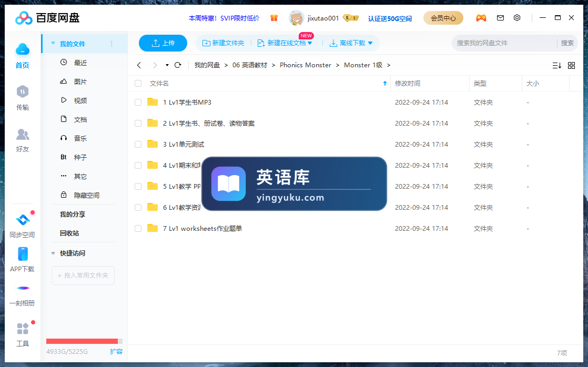Image resolution: width=588 pixels, height=367 pixels.
Task: Click the folder icon of 1 Lv1学生书MP3
Action: [152, 102]
